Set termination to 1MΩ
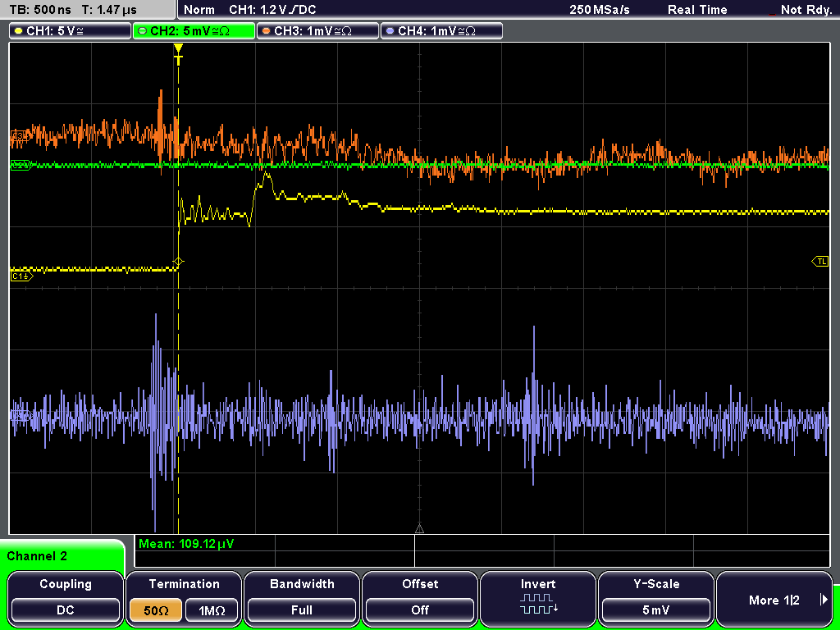The width and height of the screenshot is (840, 630). point(212,610)
